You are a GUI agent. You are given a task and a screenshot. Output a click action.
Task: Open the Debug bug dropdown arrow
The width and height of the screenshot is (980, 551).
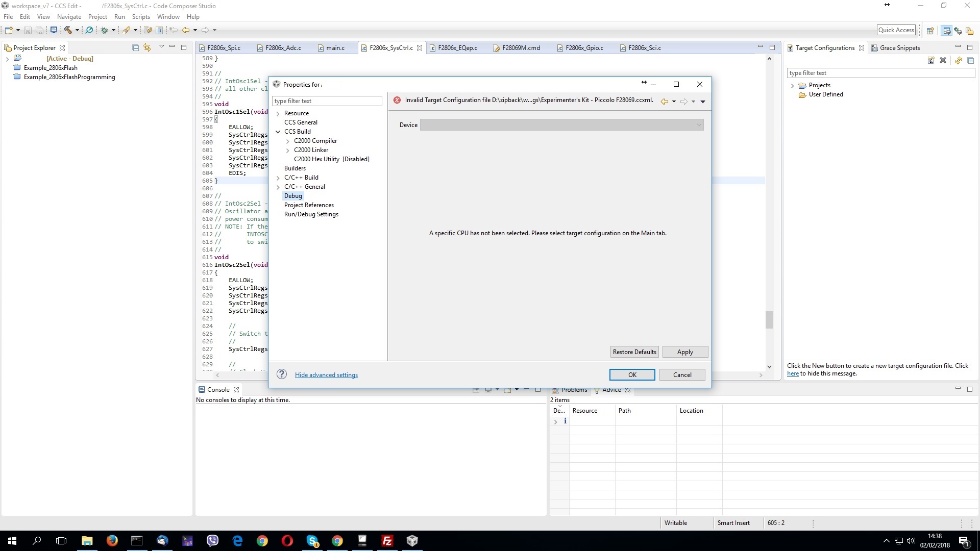click(113, 30)
